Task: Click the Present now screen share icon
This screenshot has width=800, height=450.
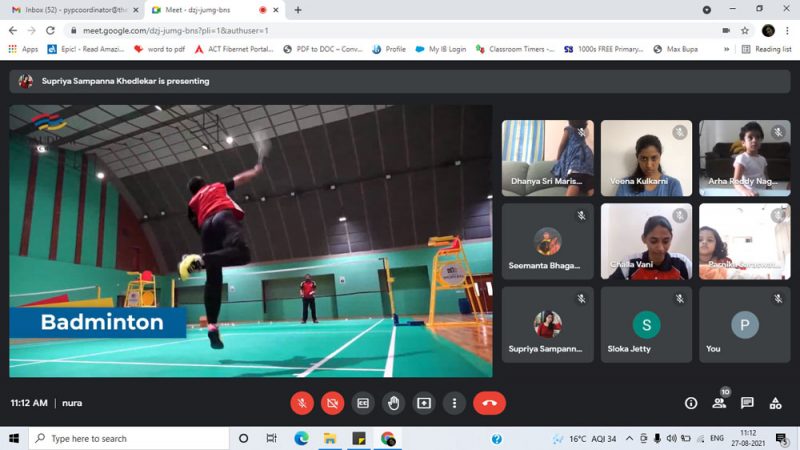Action: point(424,403)
